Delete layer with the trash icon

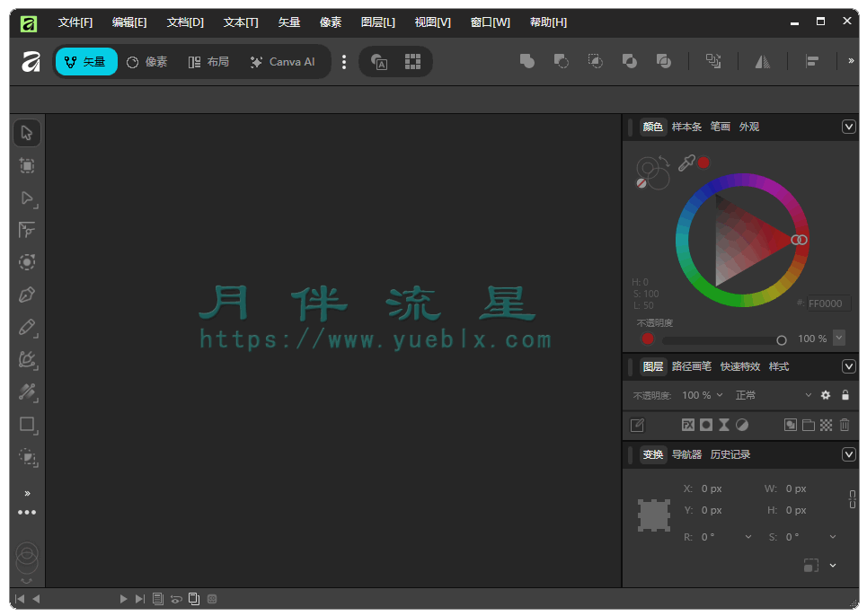(x=845, y=425)
